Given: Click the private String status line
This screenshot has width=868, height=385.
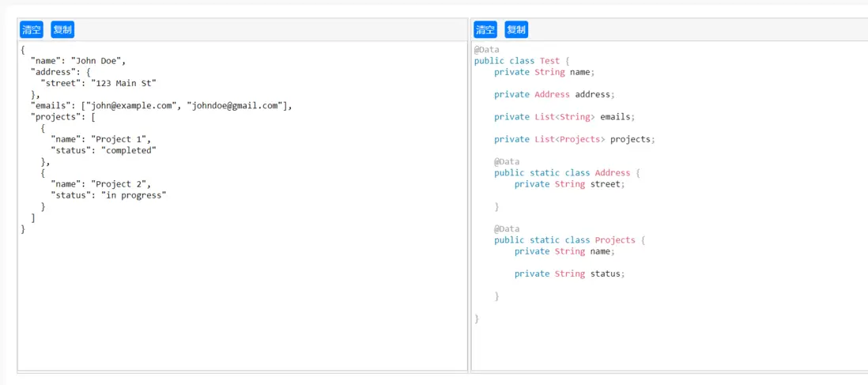Looking at the screenshot, I should [x=570, y=274].
